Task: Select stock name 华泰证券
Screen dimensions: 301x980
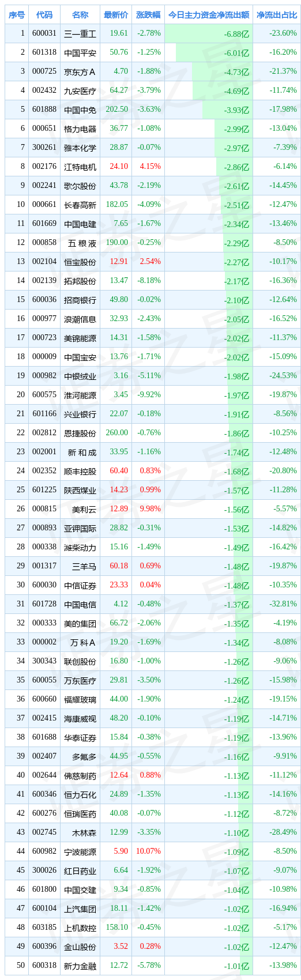Action: click(x=80, y=737)
